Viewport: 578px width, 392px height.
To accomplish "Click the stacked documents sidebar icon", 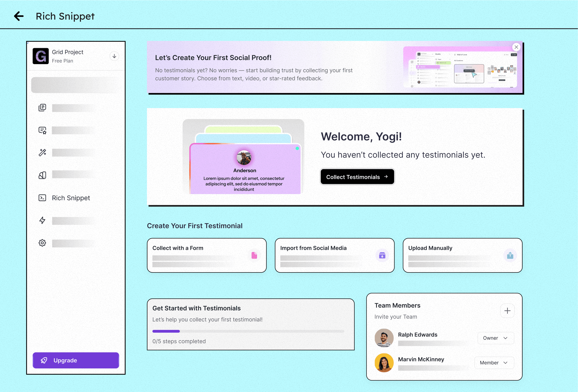I will coord(42,108).
